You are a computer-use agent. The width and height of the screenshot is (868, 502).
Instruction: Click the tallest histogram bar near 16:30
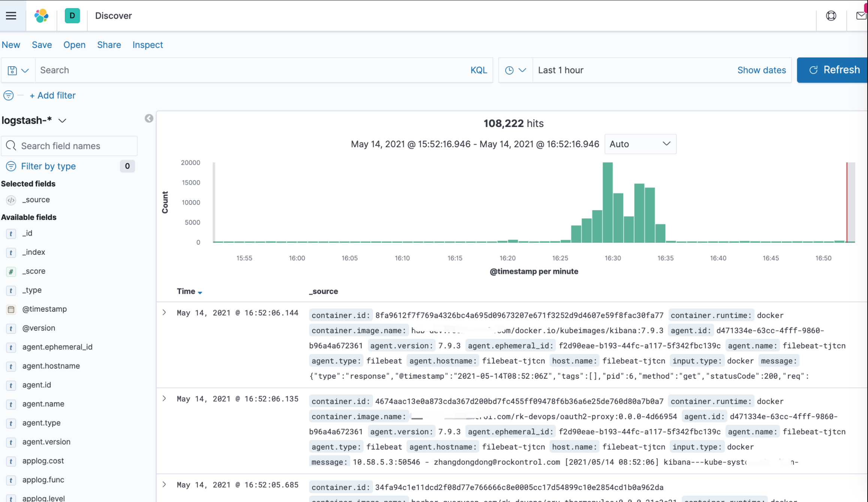pos(608,202)
